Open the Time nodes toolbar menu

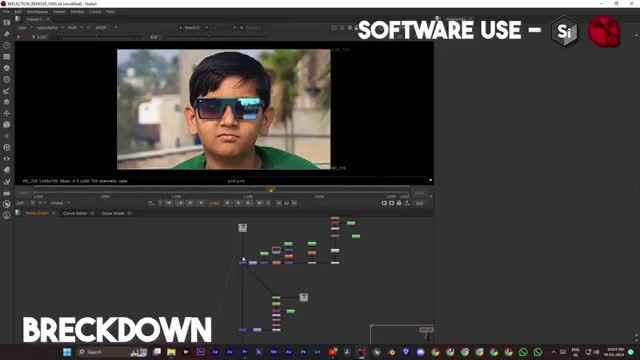[7, 45]
